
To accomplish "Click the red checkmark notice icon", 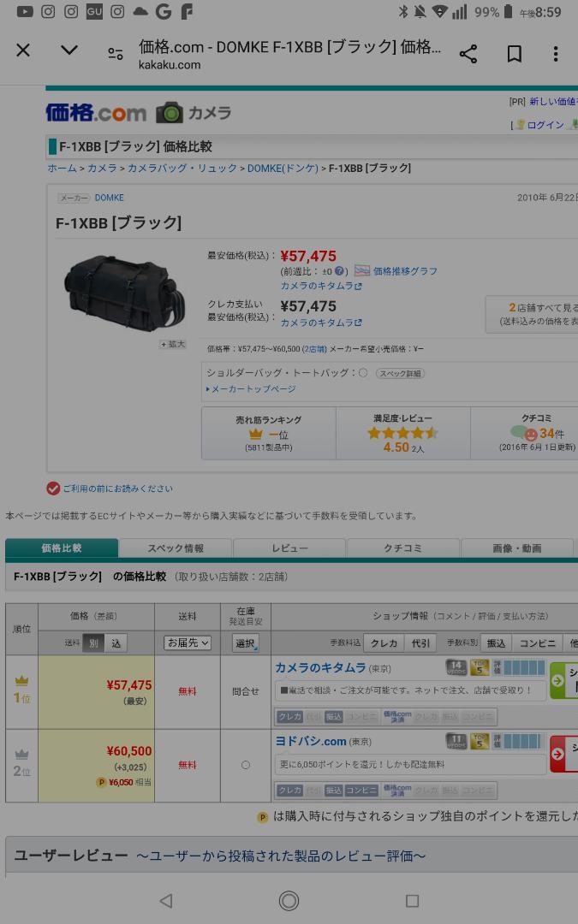I will click(x=53, y=489).
